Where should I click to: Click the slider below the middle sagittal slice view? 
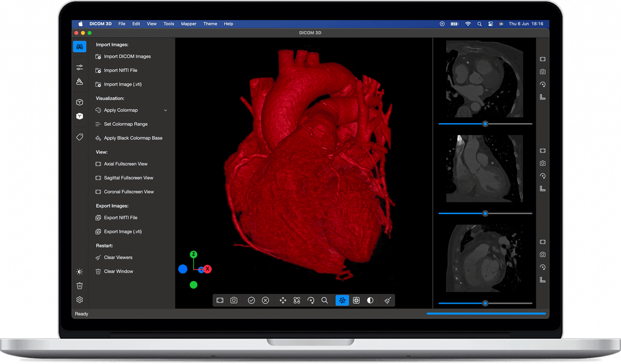485,213
